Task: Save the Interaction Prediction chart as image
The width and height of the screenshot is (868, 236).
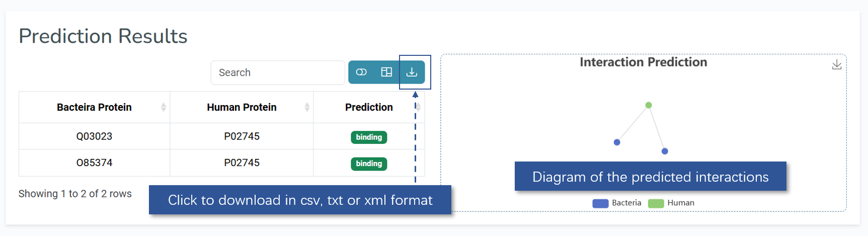Action: pyautogui.click(x=836, y=65)
